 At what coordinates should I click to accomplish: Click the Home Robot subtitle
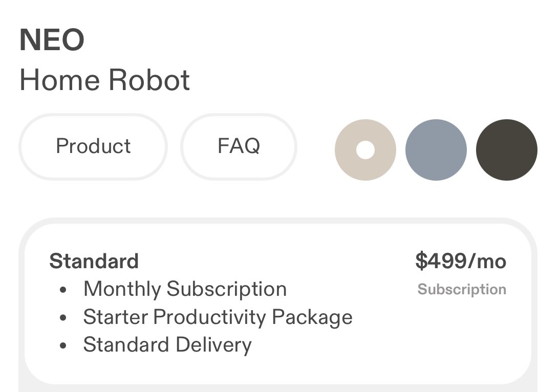tap(104, 80)
